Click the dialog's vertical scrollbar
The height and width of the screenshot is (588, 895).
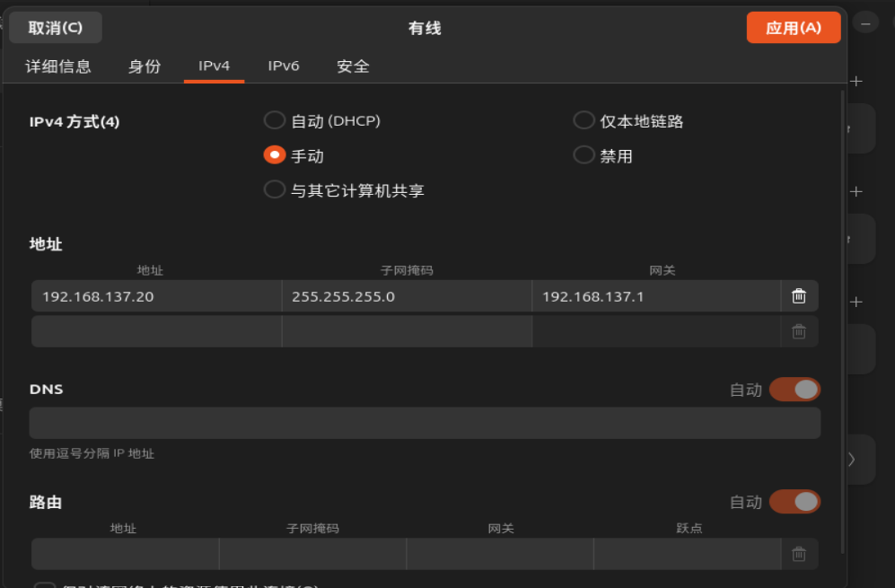[843, 321]
